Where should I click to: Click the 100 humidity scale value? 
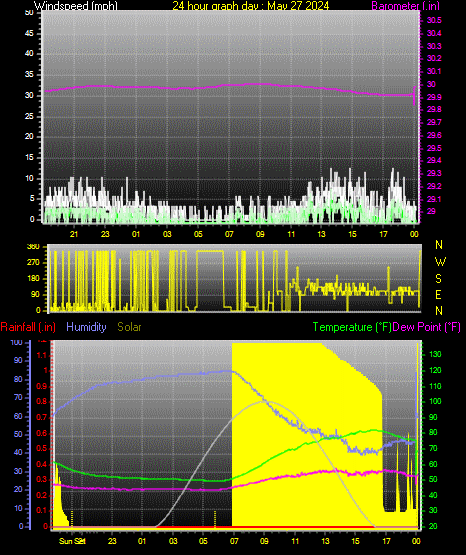[x=17, y=343]
